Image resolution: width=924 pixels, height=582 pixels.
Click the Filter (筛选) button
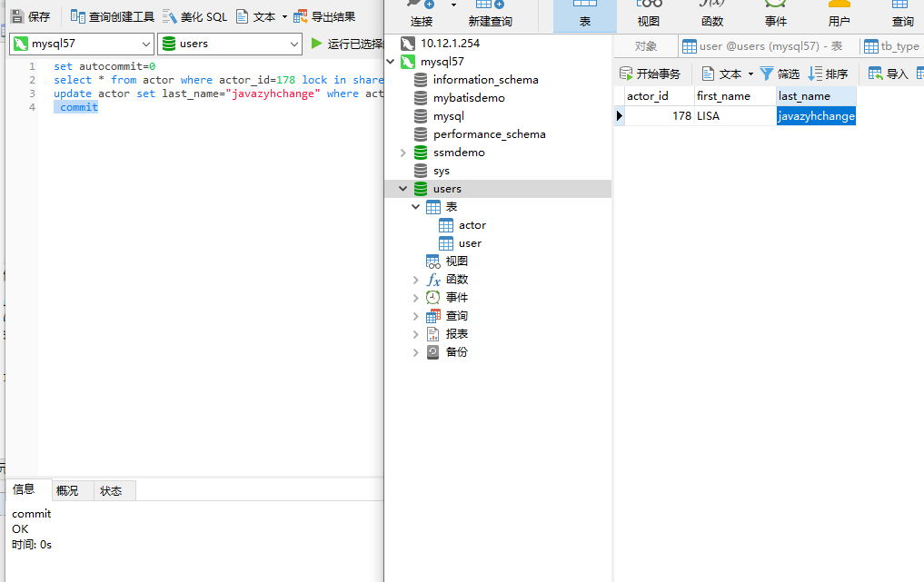[x=780, y=74]
